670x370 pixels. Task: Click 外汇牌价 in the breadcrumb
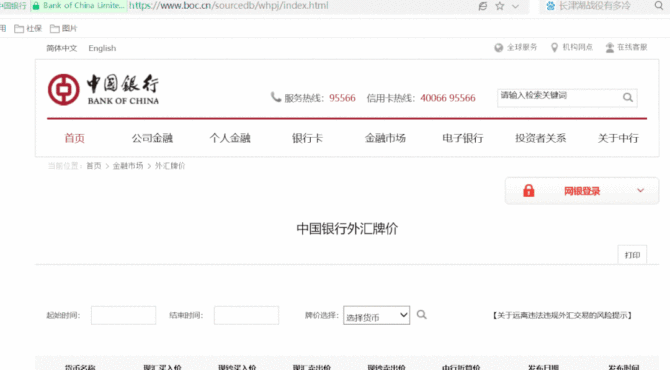pyautogui.click(x=170, y=166)
